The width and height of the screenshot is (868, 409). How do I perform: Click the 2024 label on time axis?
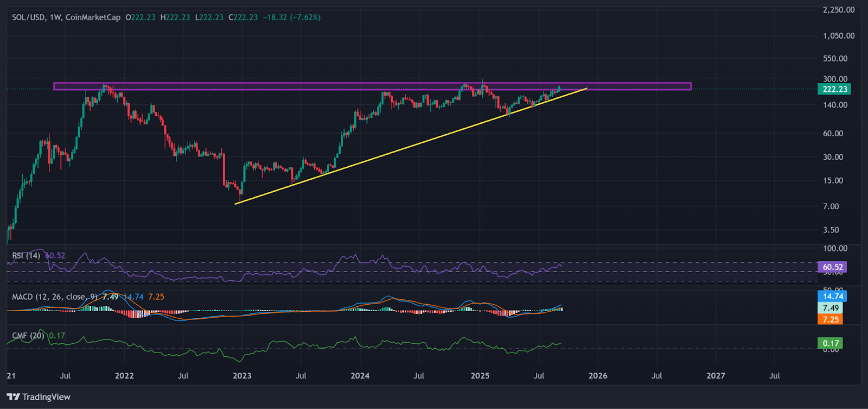coord(360,376)
